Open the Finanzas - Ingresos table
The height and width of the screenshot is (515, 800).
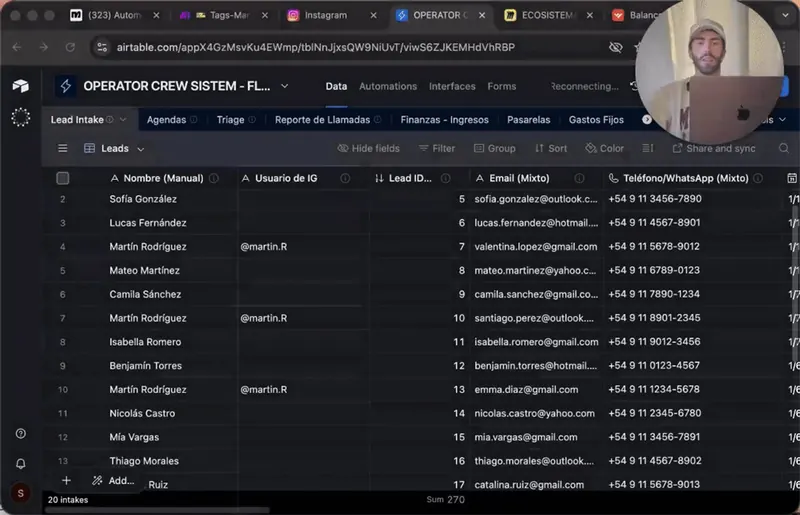tap(444, 119)
